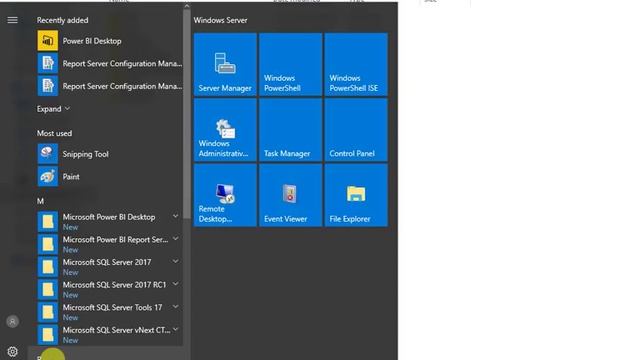Click the Microsoft SQL Server Tools 17 label
The width and height of the screenshot is (640, 360).
[112, 307]
